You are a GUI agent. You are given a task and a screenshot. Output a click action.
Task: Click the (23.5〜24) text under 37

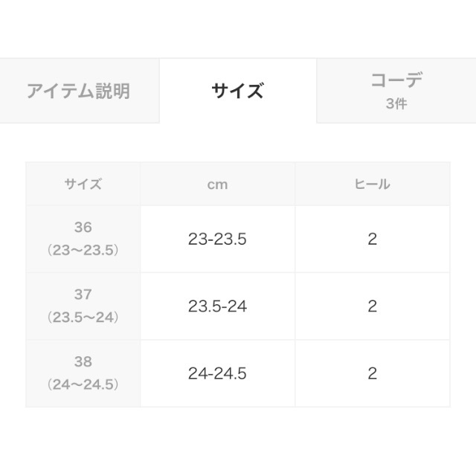[83, 318]
